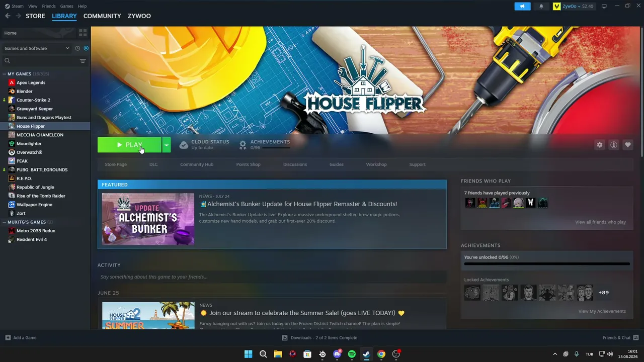The height and width of the screenshot is (362, 644).
Task: Go back with the navigation arrow
Action: (x=8, y=16)
